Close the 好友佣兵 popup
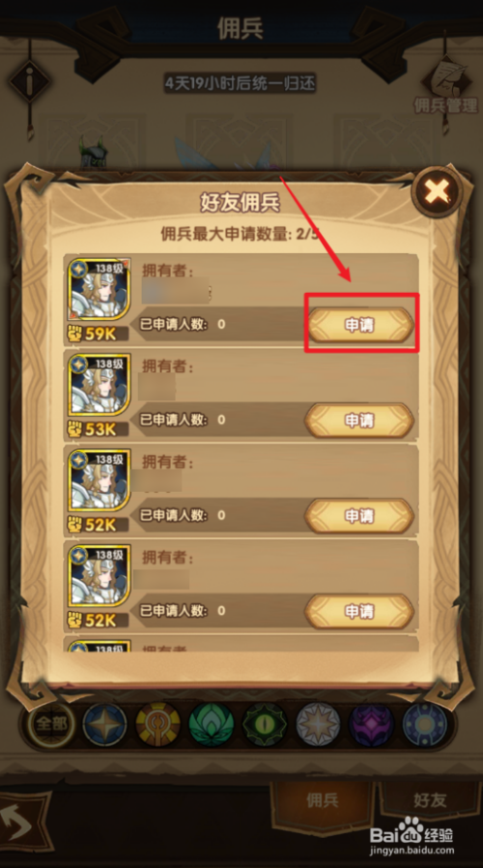483x868 pixels. click(438, 191)
